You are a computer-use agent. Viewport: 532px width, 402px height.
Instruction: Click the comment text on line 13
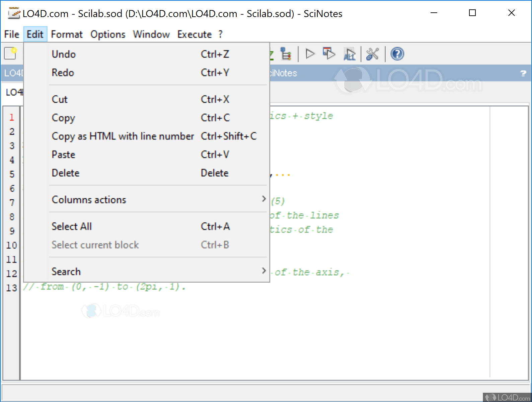coord(104,287)
